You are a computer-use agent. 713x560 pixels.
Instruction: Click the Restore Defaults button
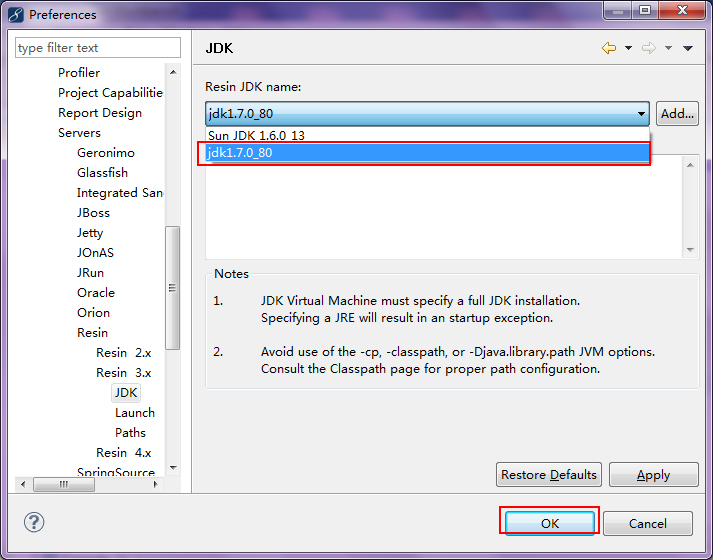549,475
